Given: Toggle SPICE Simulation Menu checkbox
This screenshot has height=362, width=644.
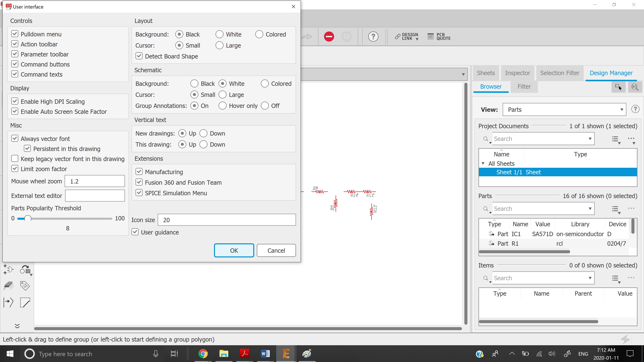Looking at the screenshot, I should [x=139, y=193].
